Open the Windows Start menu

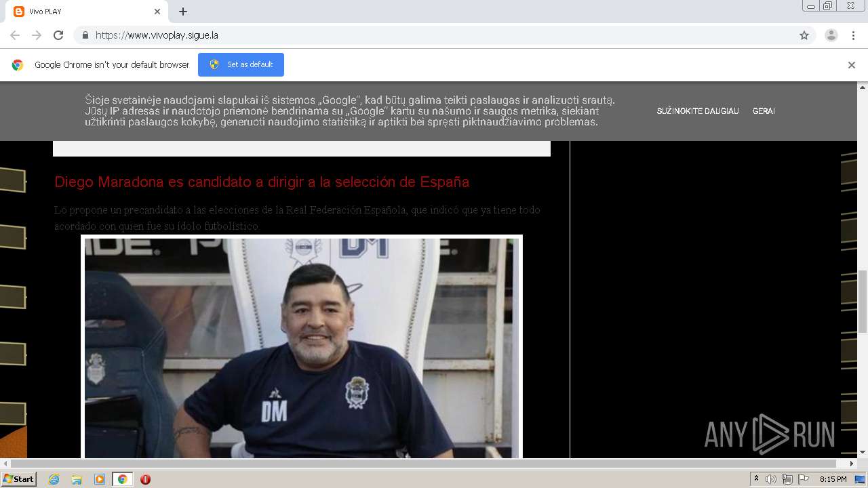tap(18, 479)
